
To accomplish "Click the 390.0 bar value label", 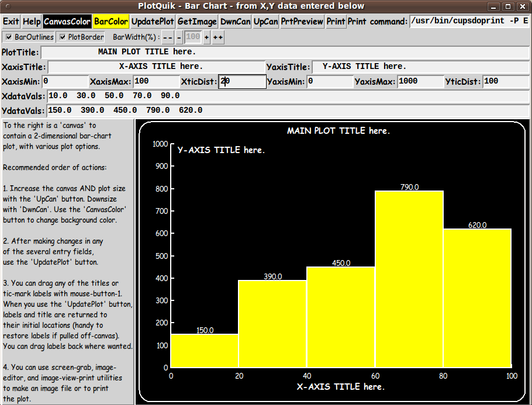I will (273, 276).
